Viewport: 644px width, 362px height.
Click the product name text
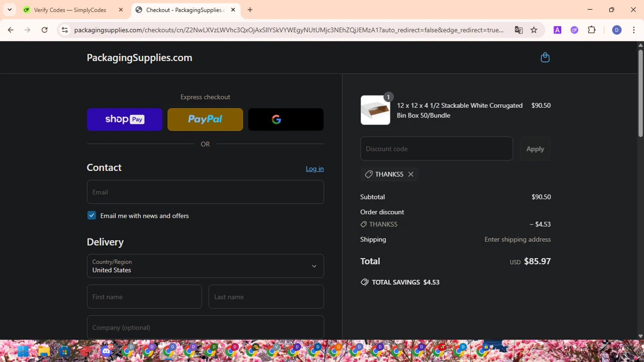click(x=459, y=110)
